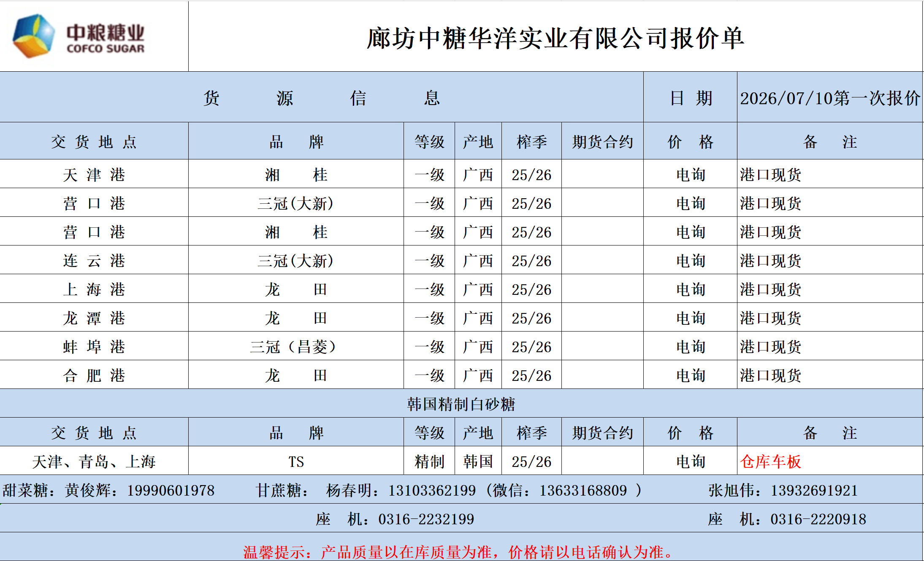The width and height of the screenshot is (924, 561).
Task: Click the 合肥港 delivery location cell
Action: tap(94, 375)
